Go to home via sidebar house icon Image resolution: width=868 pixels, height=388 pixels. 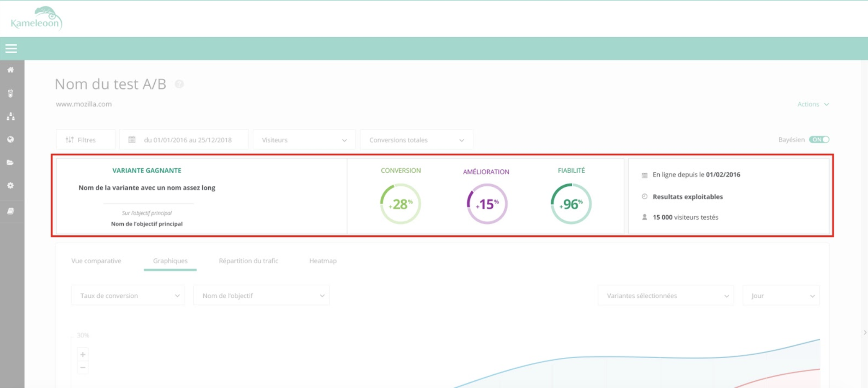(x=11, y=70)
